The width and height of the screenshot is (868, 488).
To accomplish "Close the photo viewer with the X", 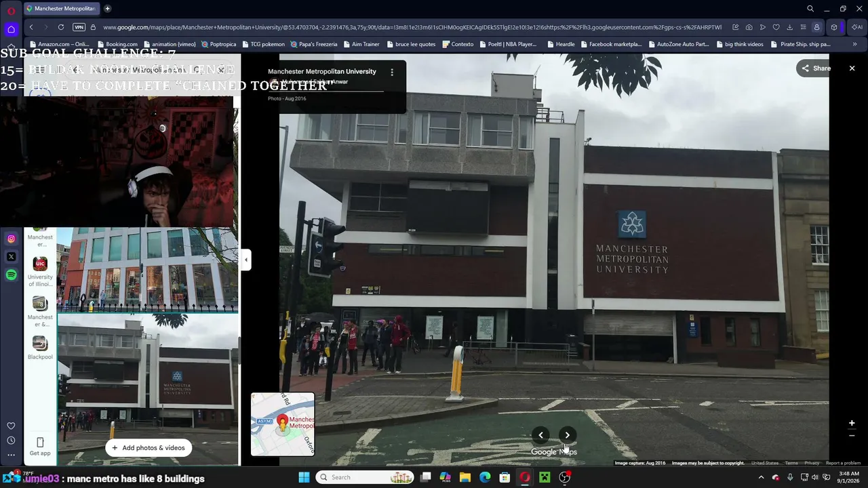I will coord(852,68).
